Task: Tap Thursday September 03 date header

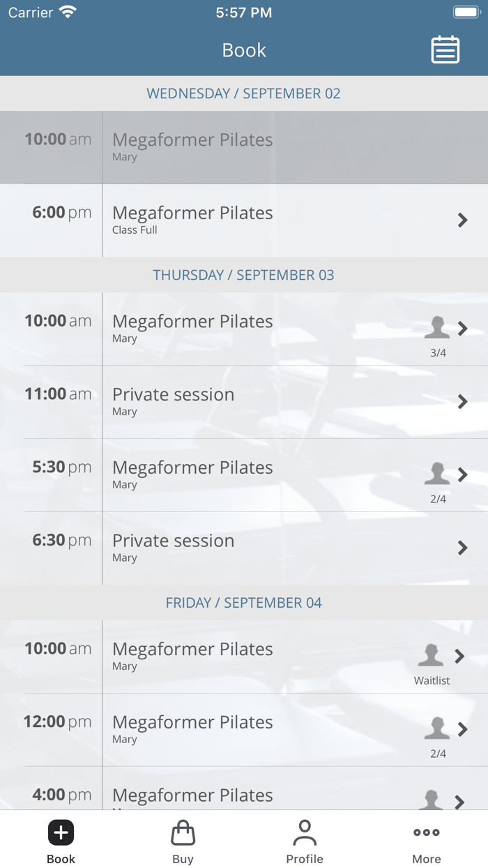Action: 244,275
